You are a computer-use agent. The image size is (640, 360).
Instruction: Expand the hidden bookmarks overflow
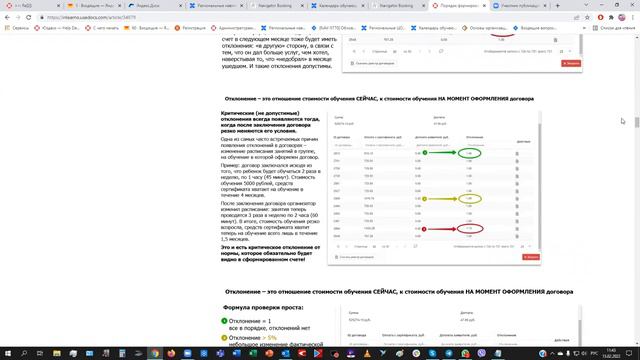coord(584,28)
